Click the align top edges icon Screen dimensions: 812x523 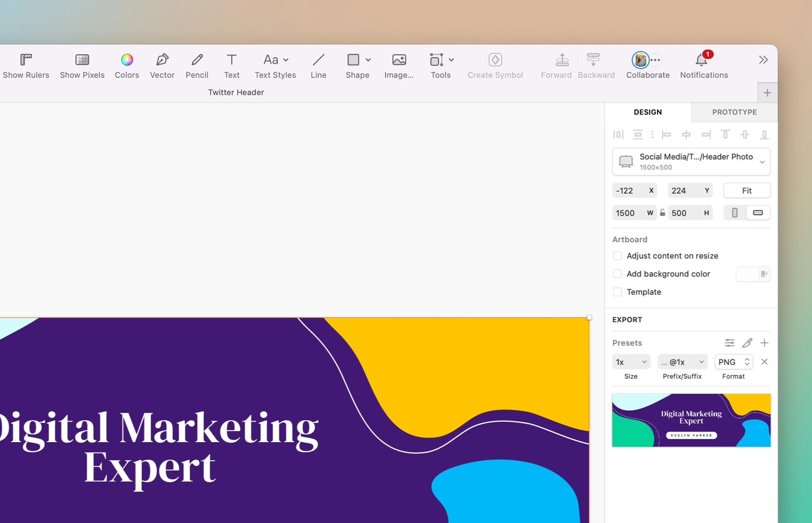(725, 135)
